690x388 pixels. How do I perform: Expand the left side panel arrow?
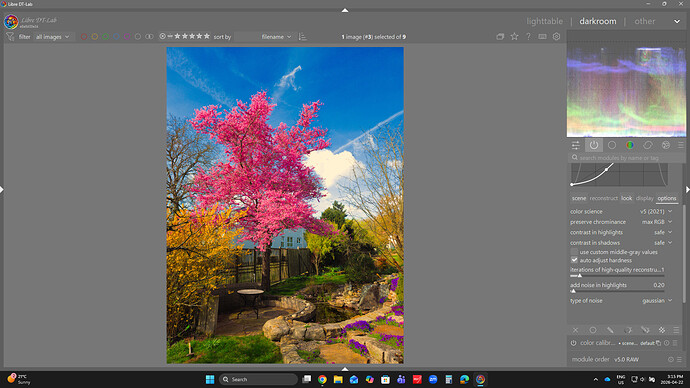(2, 190)
